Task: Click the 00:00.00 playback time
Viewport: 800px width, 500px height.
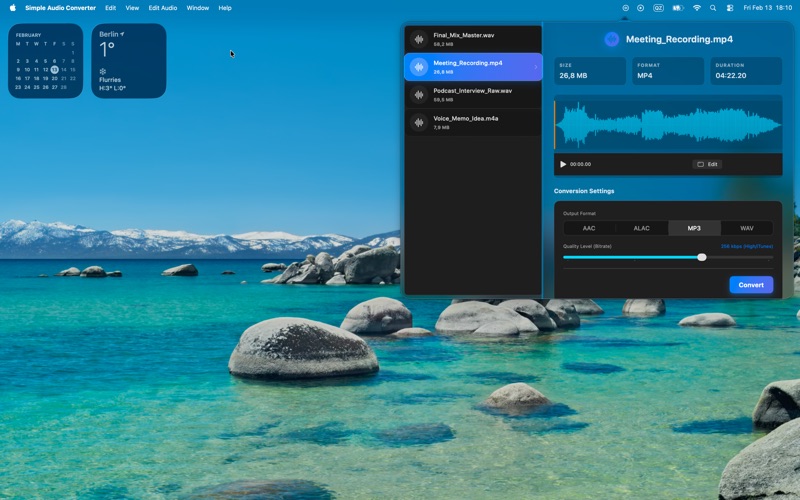Action: pos(580,164)
